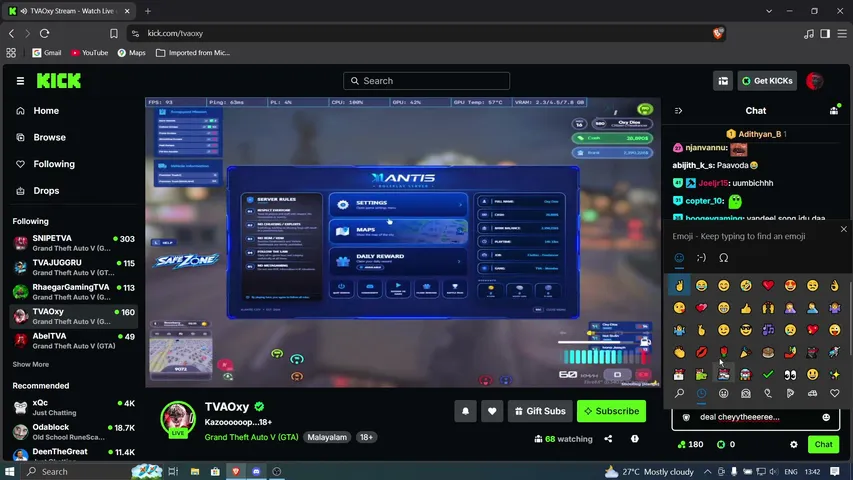Image resolution: width=853 pixels, height=480 pixels.
Task: Open the Brave Shields icon
Action: pos(718,33)
